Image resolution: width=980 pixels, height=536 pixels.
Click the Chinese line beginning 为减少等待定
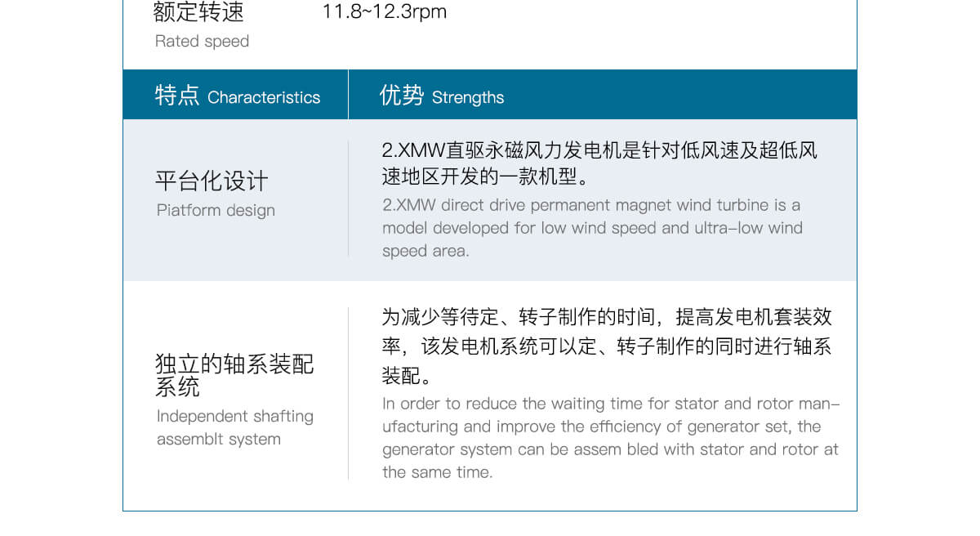click(607, 317)
